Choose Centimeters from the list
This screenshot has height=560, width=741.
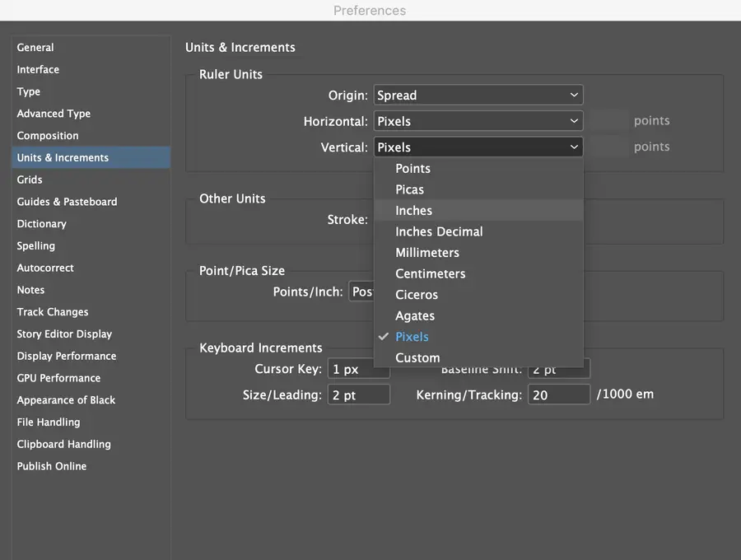click(x=430, y=273)
